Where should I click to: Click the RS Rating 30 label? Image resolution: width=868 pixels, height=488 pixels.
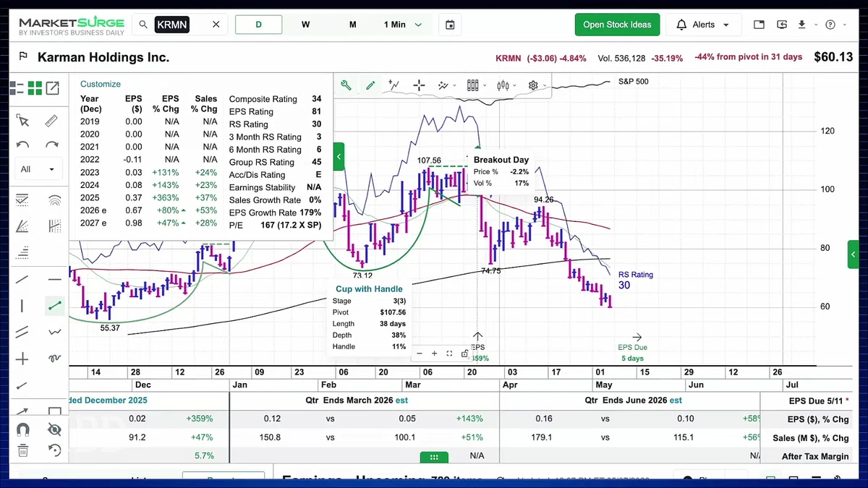coord(635,280)
